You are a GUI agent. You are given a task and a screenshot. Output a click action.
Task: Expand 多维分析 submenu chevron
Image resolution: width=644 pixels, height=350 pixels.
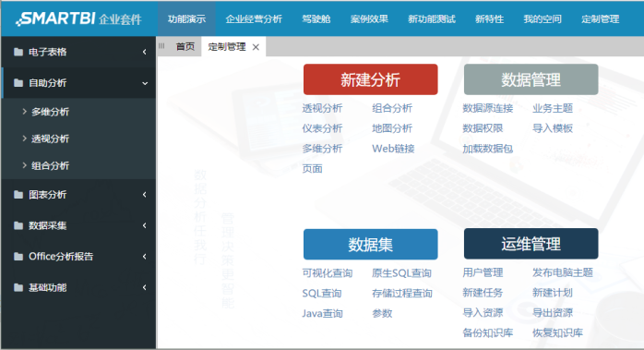[x=24, y=112]
